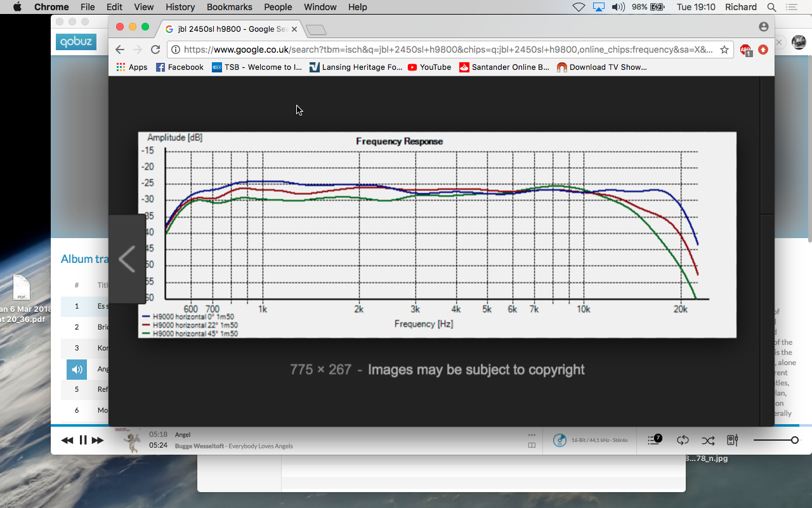Toggle repeat in Qobuz

(x=683, y=440)
